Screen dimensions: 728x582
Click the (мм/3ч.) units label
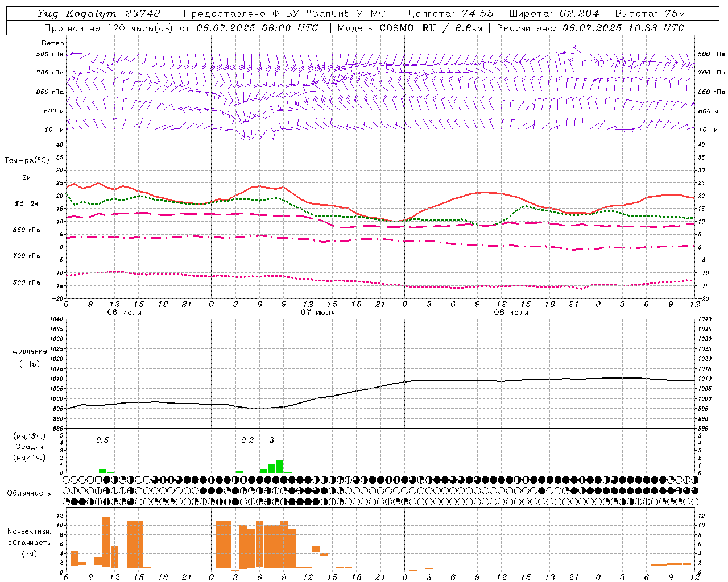(x=29, y=436)
